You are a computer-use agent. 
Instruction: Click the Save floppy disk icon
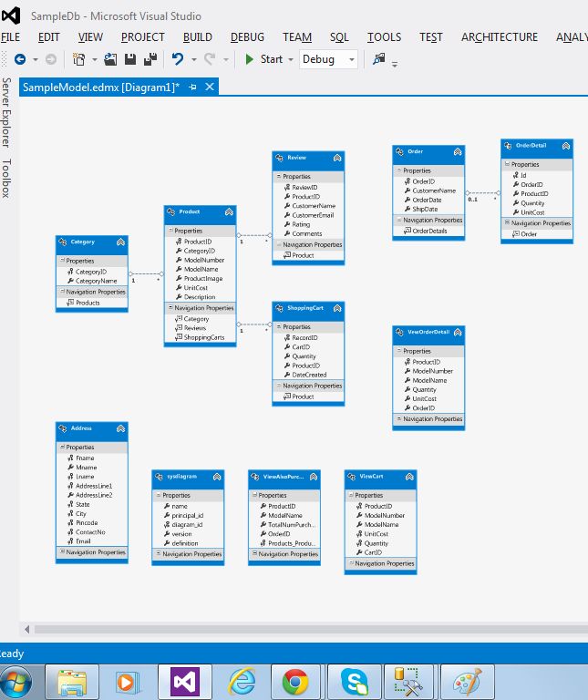pyautogui.click(x=130, y=59)
